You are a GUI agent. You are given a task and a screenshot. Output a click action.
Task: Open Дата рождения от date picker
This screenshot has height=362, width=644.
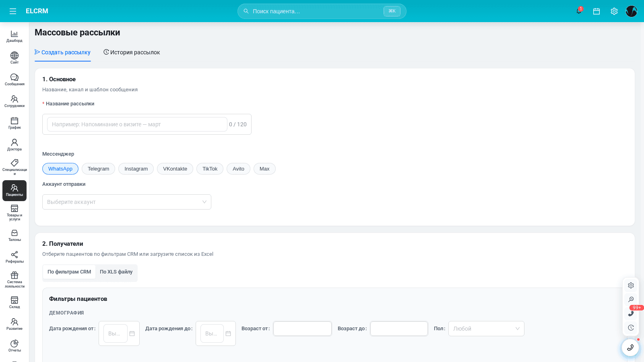119,333
